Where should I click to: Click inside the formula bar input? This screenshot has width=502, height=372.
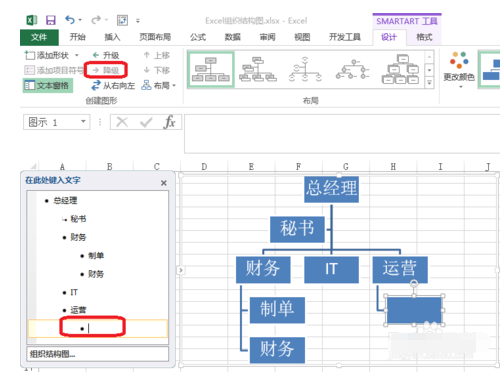click(x=342, y=134)
